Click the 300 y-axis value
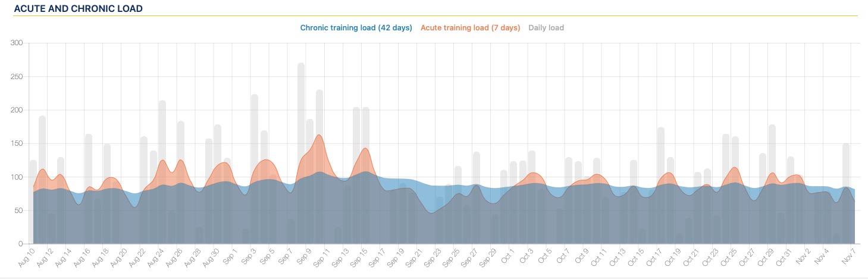 (x=16, y=43)
